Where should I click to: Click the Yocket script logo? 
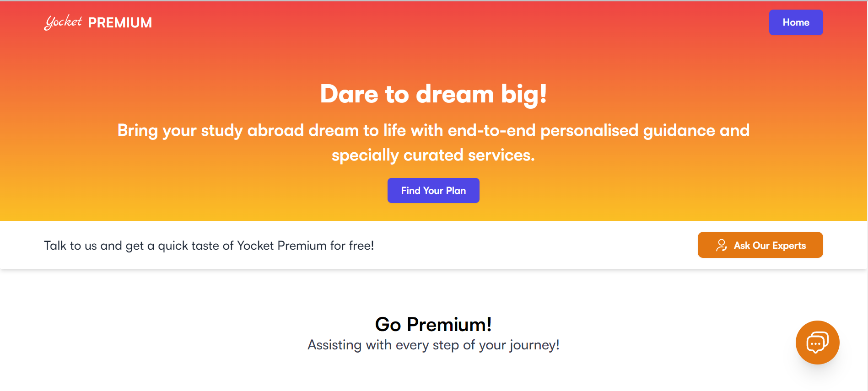tap(63, 22)
